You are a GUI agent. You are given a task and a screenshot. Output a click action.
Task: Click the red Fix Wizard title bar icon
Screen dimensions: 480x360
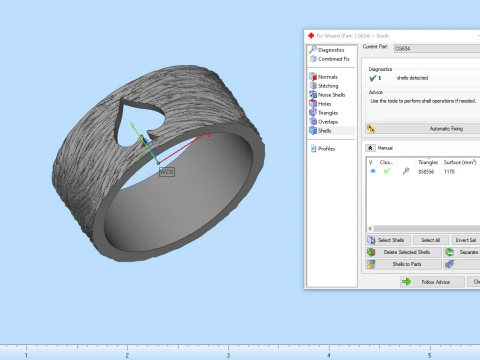pyautogui.click(x=311, y=36)
